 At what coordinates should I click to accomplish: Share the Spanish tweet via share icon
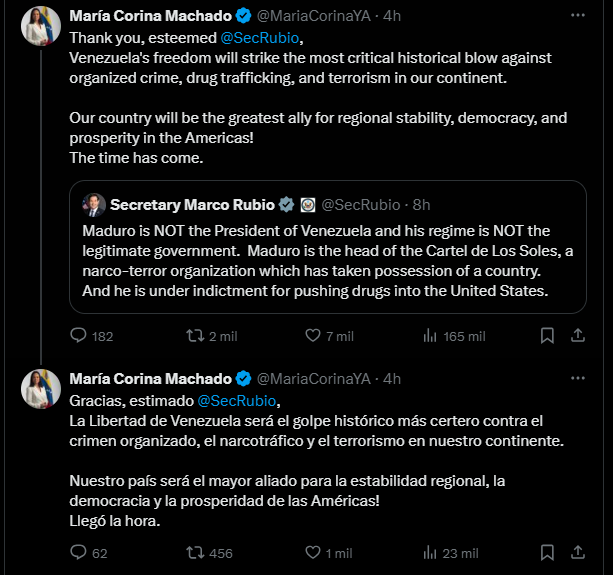point(578,552)
